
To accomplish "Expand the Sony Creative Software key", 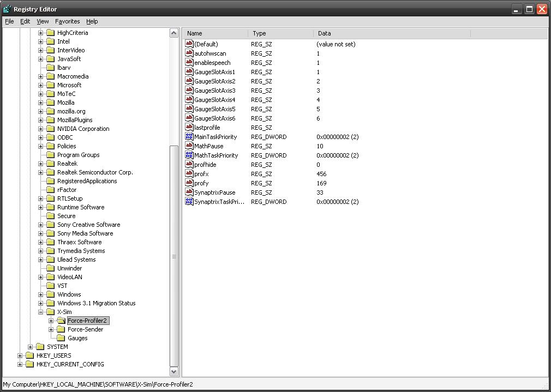I will 41,225.
